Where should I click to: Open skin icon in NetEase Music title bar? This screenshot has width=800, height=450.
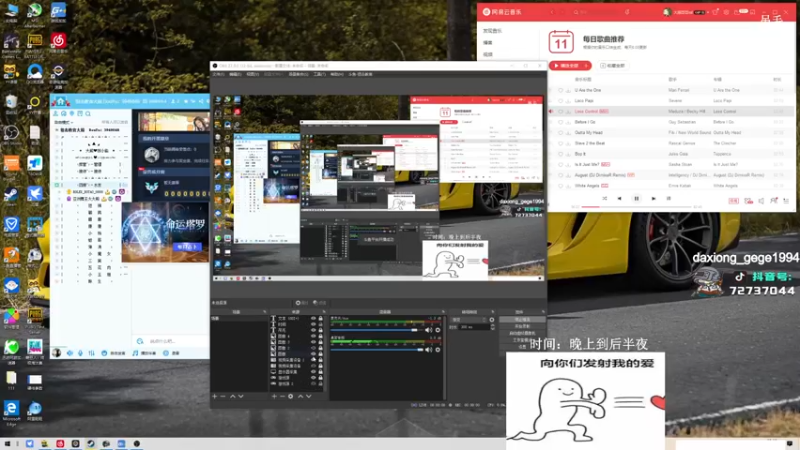coord(715,12)
